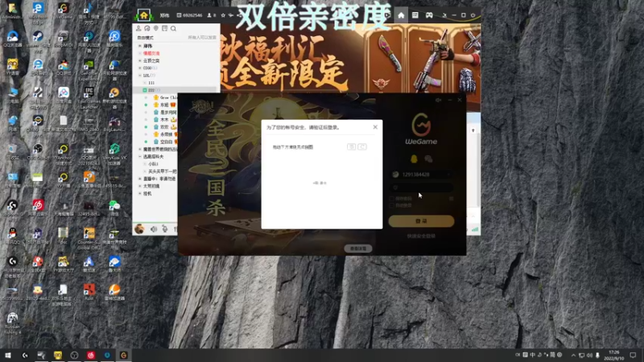Viewport: 644px width, 362px height.
Task: Open the GeForce Experience desktop shortcut
Action: [x=89, y=69]
